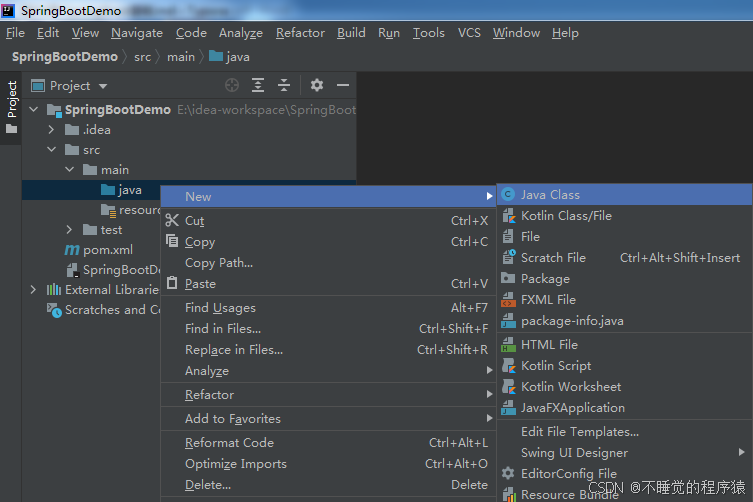Choose Add to Favorites entry
The image size is (753, 502).
pyautogui.click(x=328, y=418)
